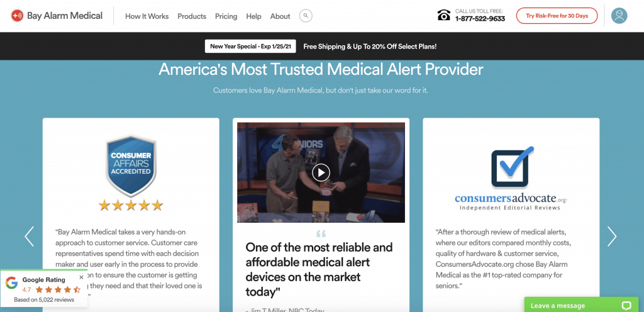Viewport: 644px width, 312px height.
Task: Open the Help menu item
Action: tap(254, 16)
